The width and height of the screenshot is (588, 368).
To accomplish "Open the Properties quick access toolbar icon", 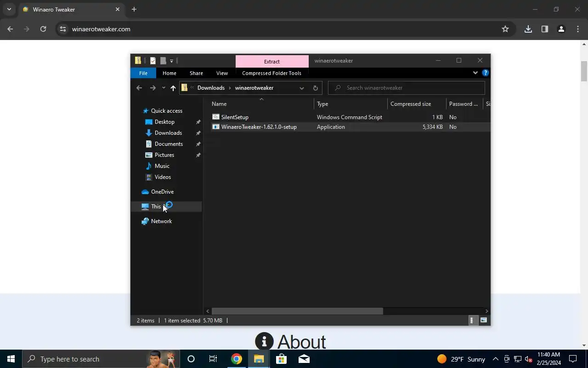I will click(153, 61).
